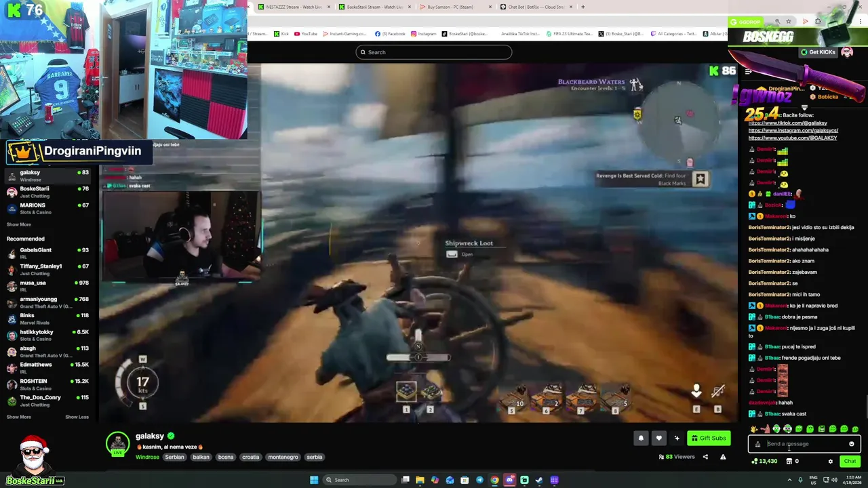868x488 pixels.
Task: Open the GGDROP extension badge
Action: [745, 22]
